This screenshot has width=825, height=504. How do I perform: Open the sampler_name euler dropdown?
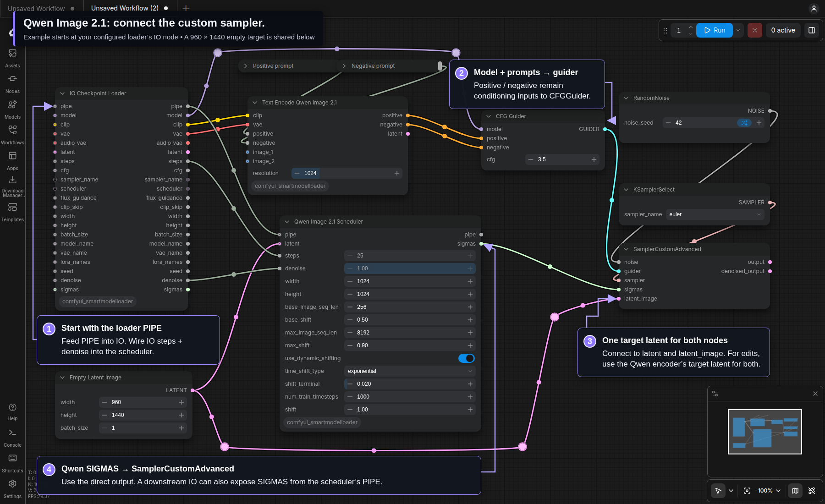[x=715, y=214]
